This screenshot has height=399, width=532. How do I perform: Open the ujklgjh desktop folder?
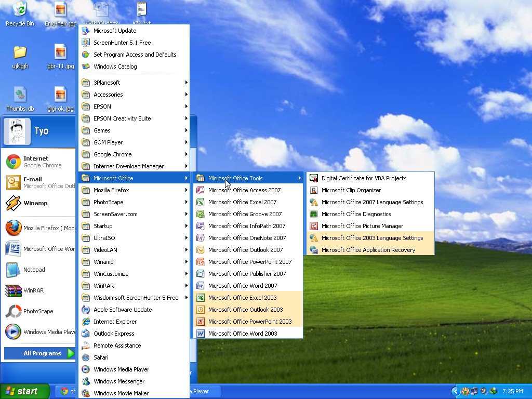click(20, 57)
